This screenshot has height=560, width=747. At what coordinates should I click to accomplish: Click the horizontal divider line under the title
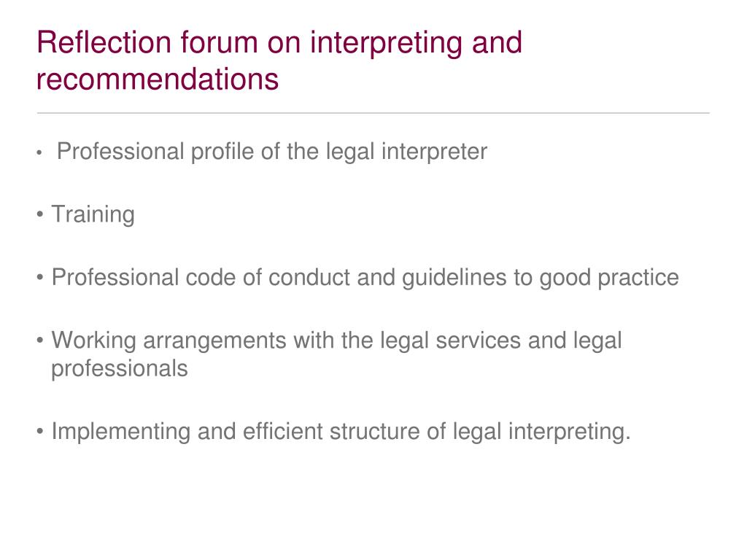pyautogui.click(x=373, y=113)
